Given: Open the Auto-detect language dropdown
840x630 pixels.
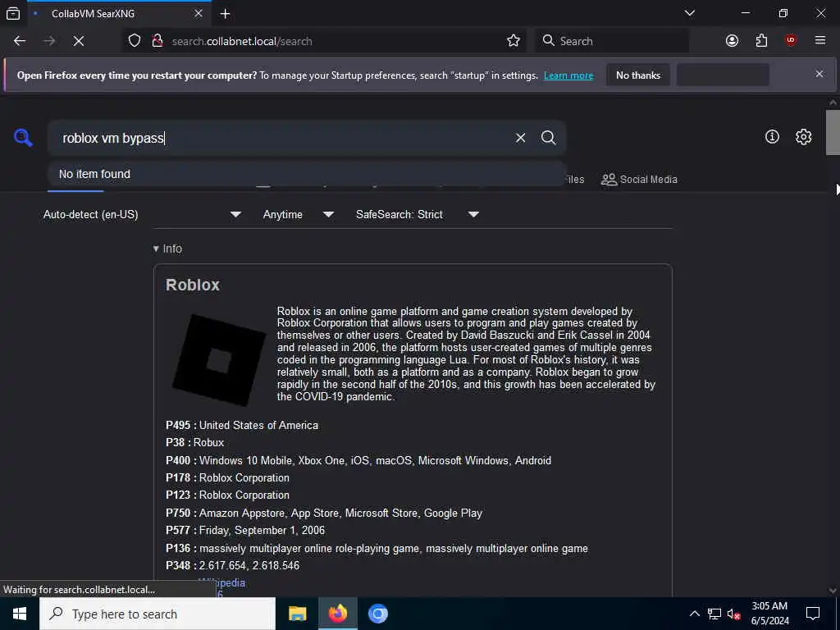Looking at the screenshot, I should [x=143, y=214].
